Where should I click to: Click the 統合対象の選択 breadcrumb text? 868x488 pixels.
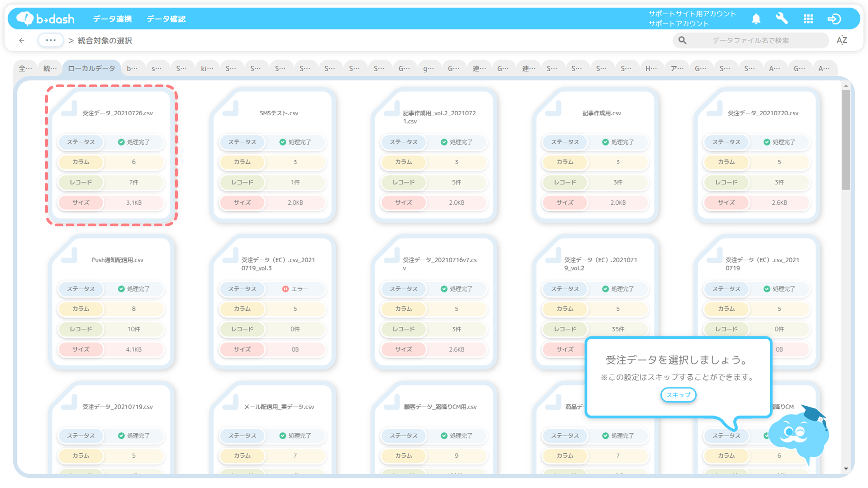click(x=105, y=40)
